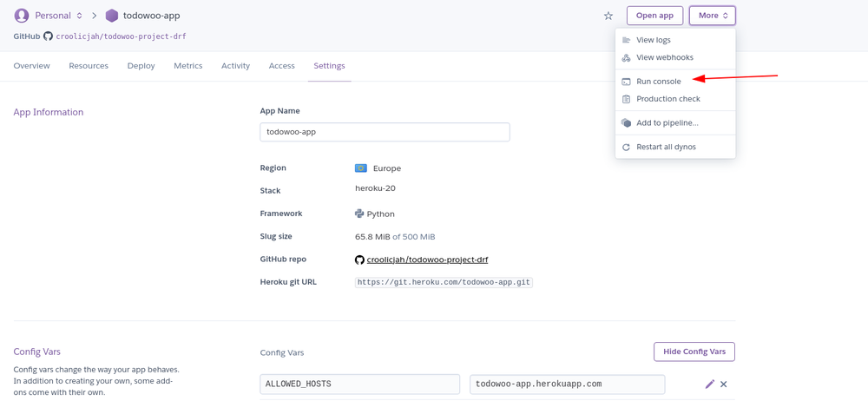Click the ALLOWED_HOSTS key field
Screen dimensions: 868x401
pyautogui.click(x=360, y=385)
